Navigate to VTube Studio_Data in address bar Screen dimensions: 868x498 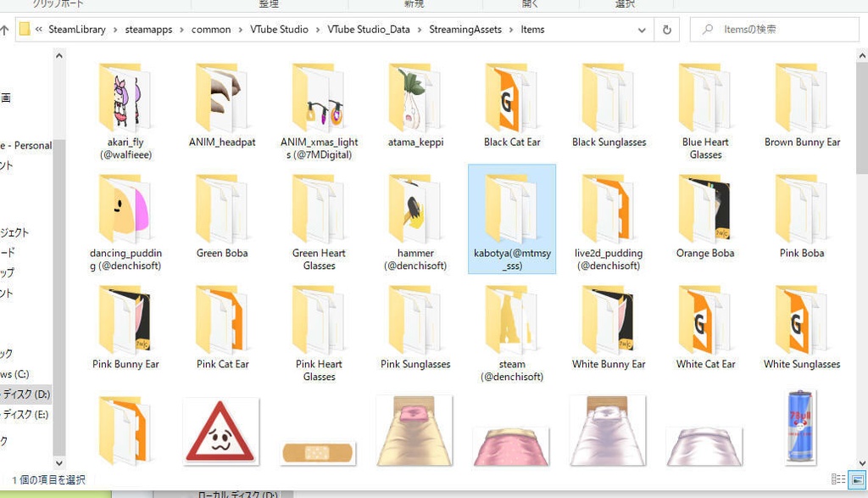click(369, 30)
